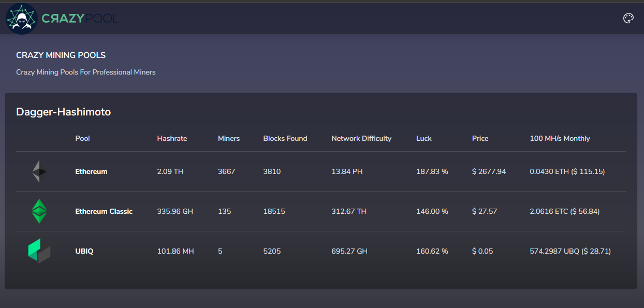Select luck value 146.00 %
The width and height of the screenshot is (644, 308).
[432, 211]
